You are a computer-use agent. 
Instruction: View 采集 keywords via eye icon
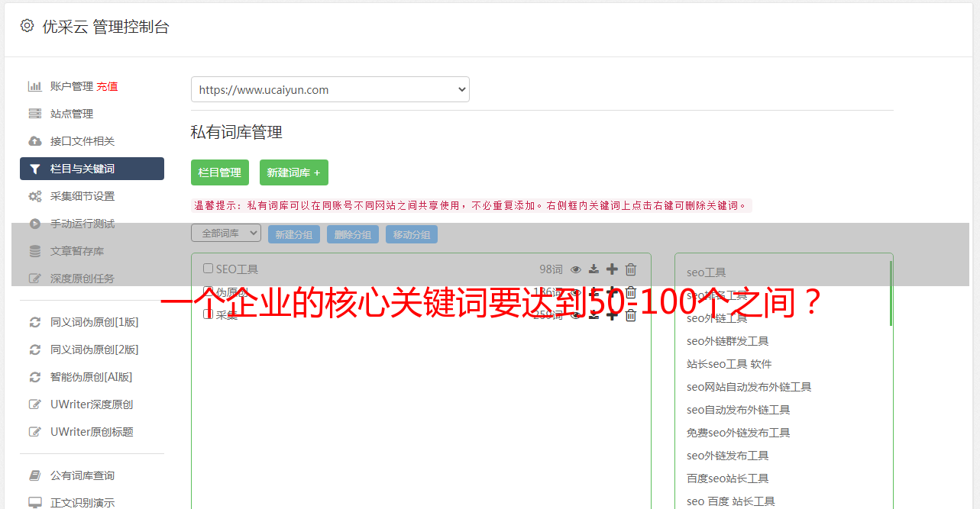click(576, 314)
